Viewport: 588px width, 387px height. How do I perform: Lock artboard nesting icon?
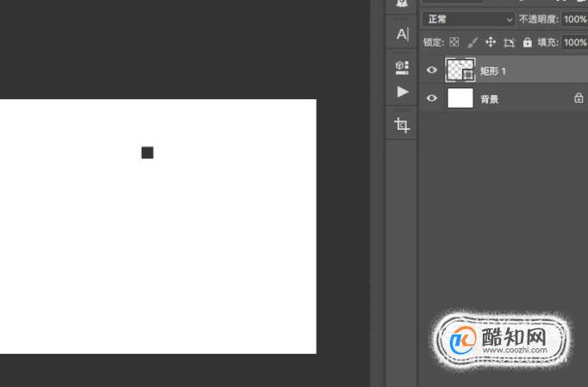tap(509, 42)
